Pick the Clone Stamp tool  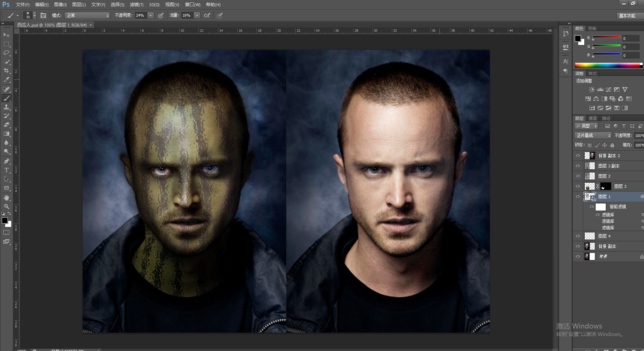tap(6, 107)
